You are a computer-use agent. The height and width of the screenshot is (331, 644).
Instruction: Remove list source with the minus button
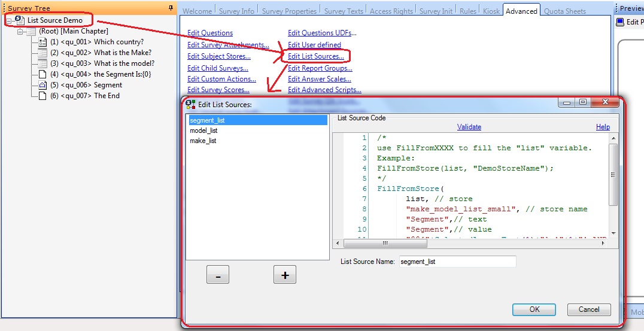coord(218,275)
